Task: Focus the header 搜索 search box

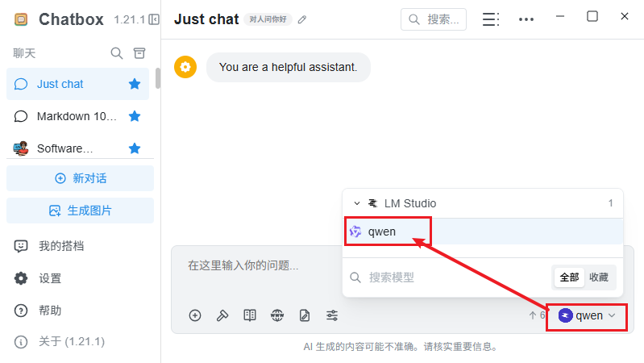Action: tap(434, 19)
